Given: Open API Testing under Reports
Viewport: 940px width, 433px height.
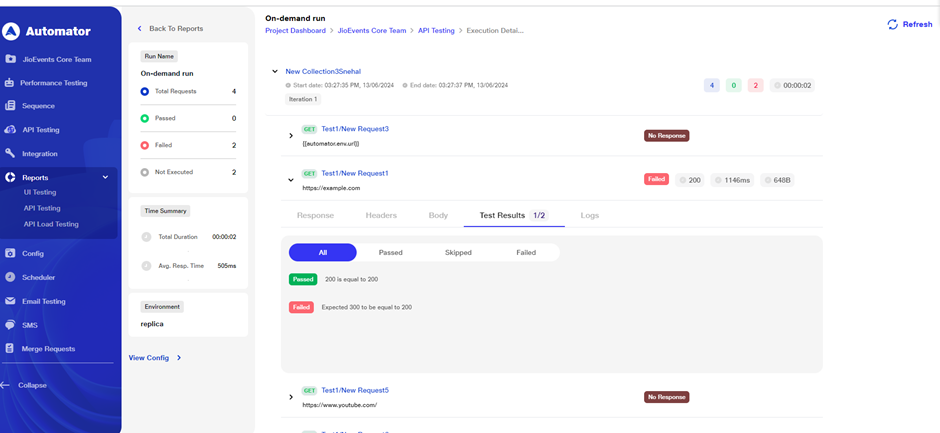Looking at the screenshot, I should tap(42, 208).
